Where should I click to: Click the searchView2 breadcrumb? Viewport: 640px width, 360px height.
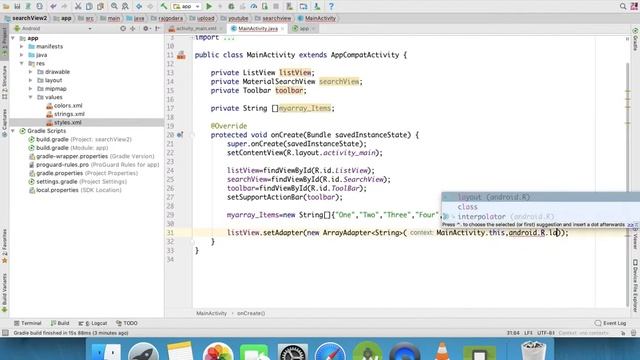[x=26, y=18]
